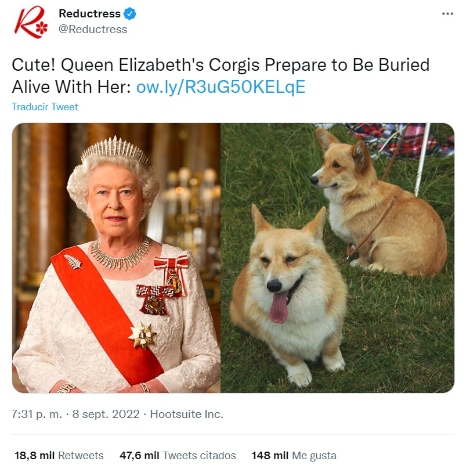
Task: View the 148 mil Me gusta list
Action: [294, 456]
